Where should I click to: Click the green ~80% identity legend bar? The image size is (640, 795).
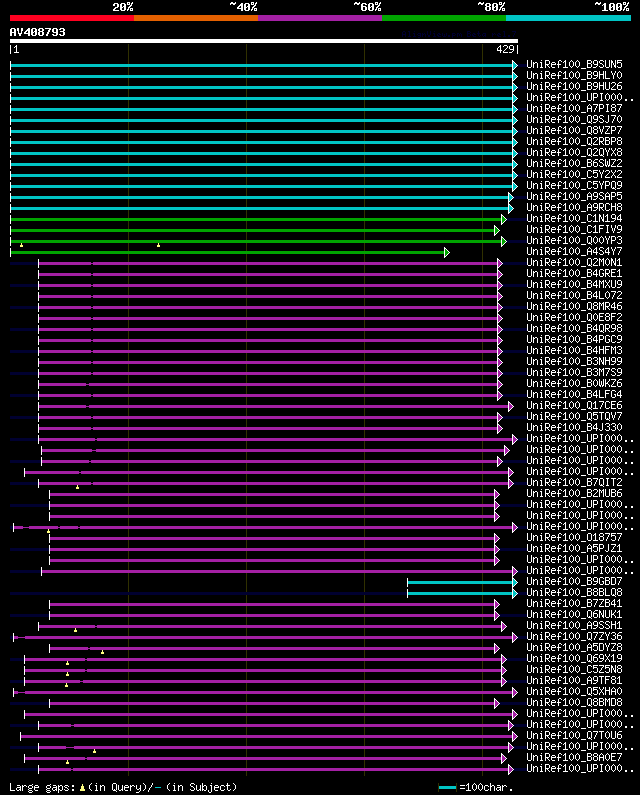click(444, 18)
